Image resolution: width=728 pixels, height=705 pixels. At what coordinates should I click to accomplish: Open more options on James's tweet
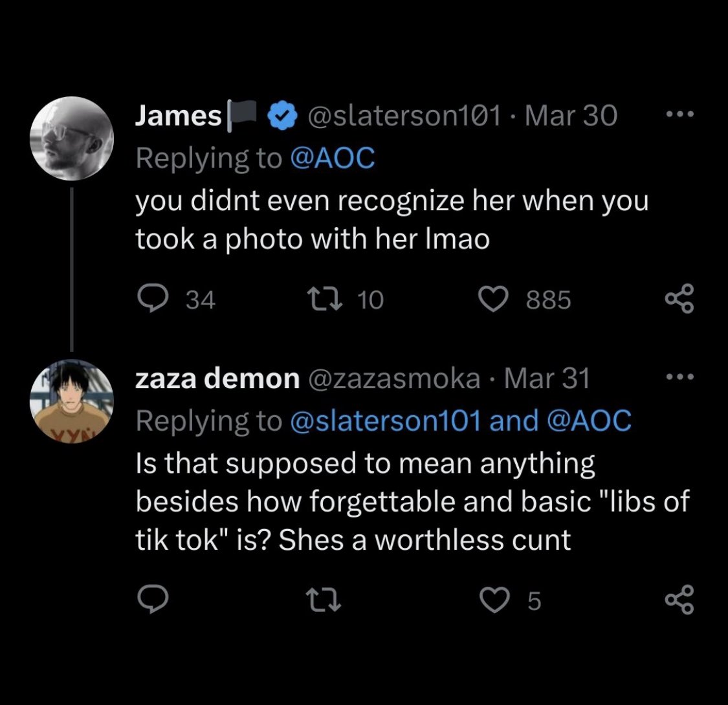pos(679,114)
